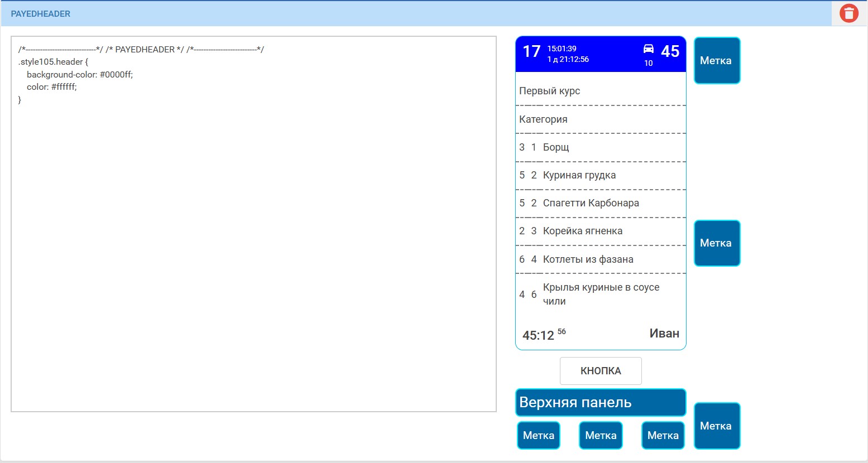Click inside the CSS style editor area

253,223
